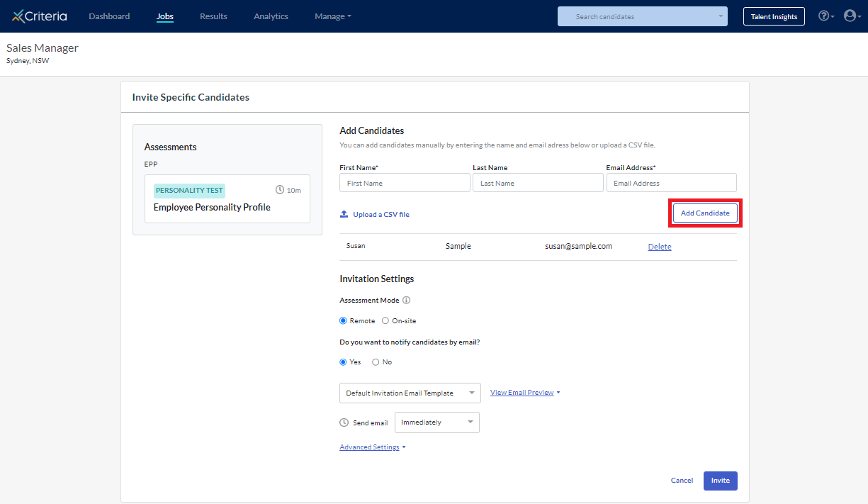Open the Default Invitation Email Template dropdown
The image size is (868, 504).
[x=410, y=393]
